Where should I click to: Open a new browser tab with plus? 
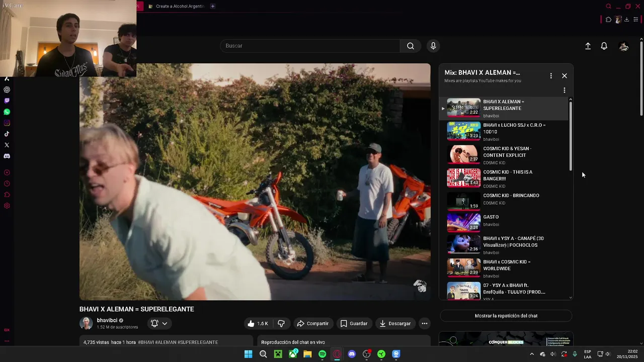tap(213, 6)
